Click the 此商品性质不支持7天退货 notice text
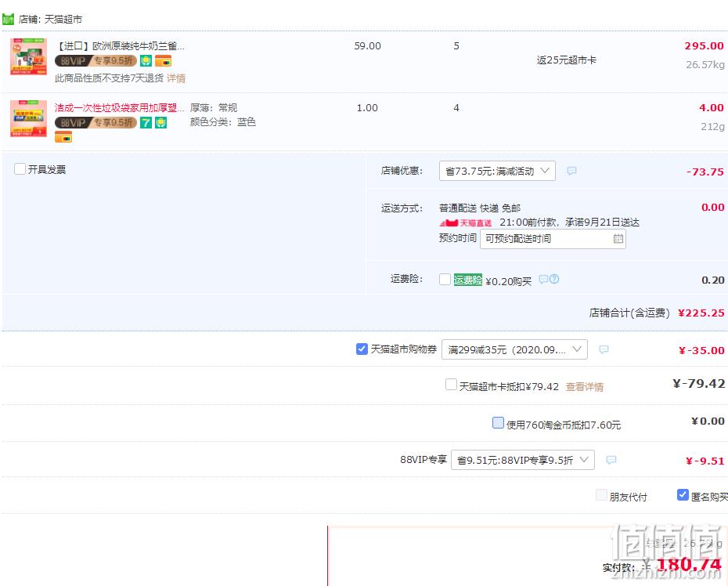Screen dimensions: 728x586 pyautogui.click(x=109, y=78)
